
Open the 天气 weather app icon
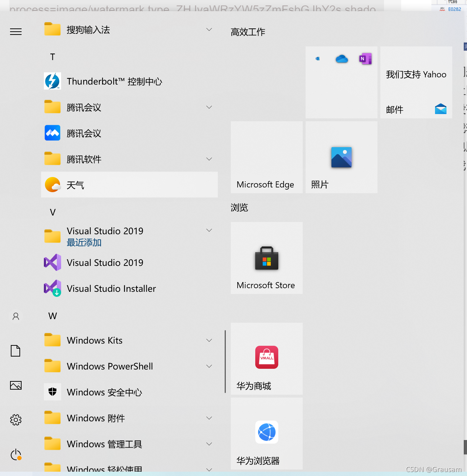point(52,185)
